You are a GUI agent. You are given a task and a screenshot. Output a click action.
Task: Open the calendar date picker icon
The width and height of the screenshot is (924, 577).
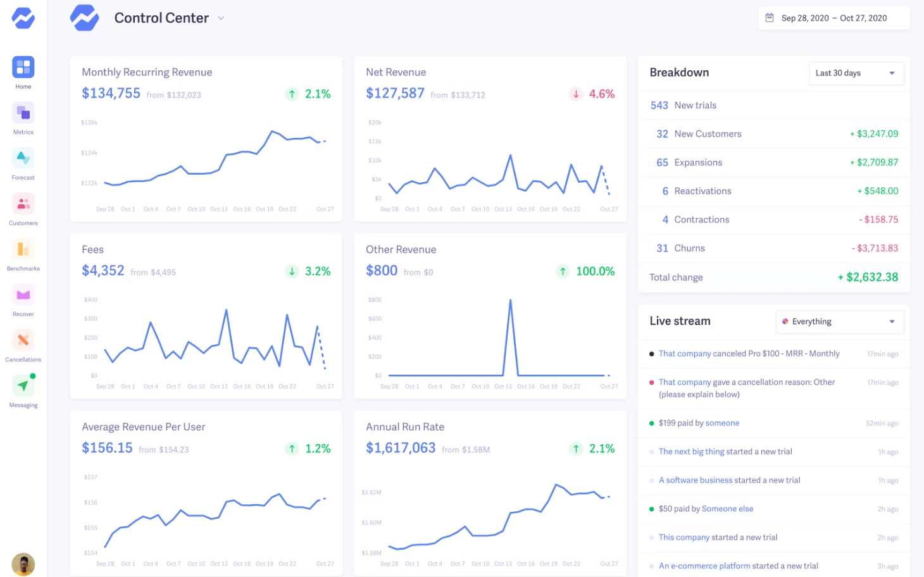coord(769,18)
